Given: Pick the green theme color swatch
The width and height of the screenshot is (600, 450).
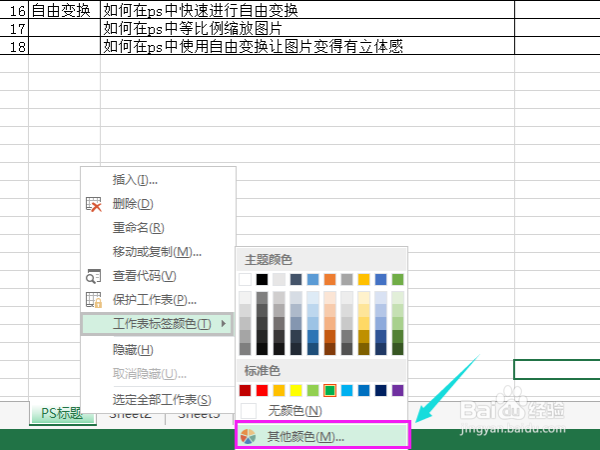Looking at the screenshot, I should (x=398, y=279).
